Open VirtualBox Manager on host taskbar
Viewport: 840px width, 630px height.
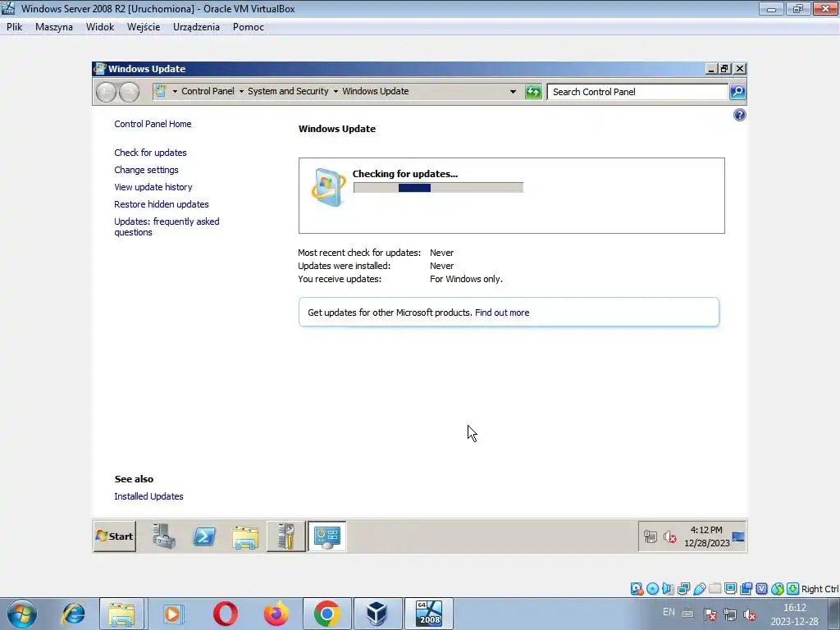coord(377,614)
